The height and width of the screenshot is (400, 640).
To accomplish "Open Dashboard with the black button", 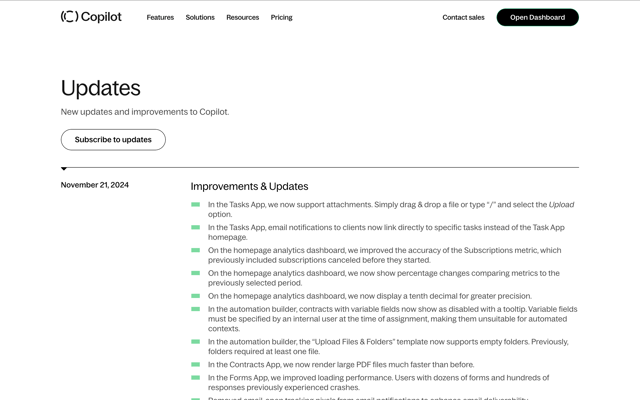I will coord(538,18).
